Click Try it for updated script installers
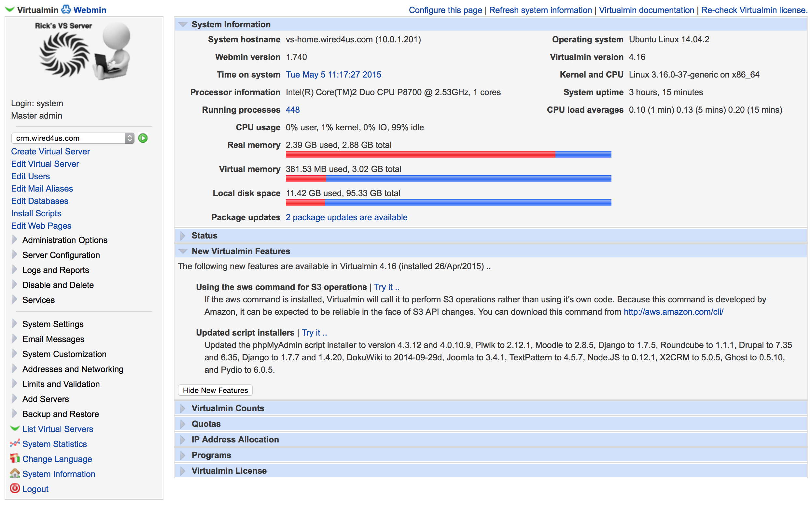The image size is (812, 505). [x=314, y=333]
